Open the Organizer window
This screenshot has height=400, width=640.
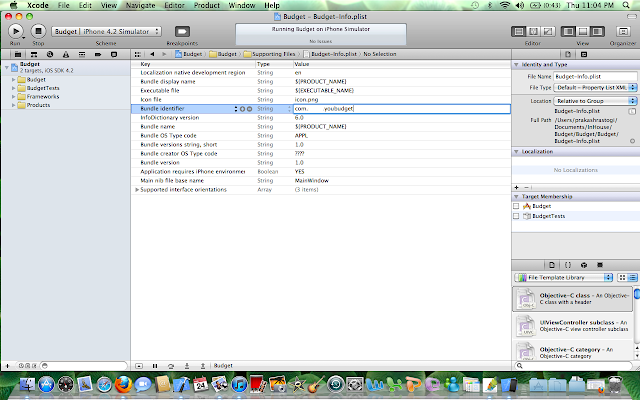point(623,31)
